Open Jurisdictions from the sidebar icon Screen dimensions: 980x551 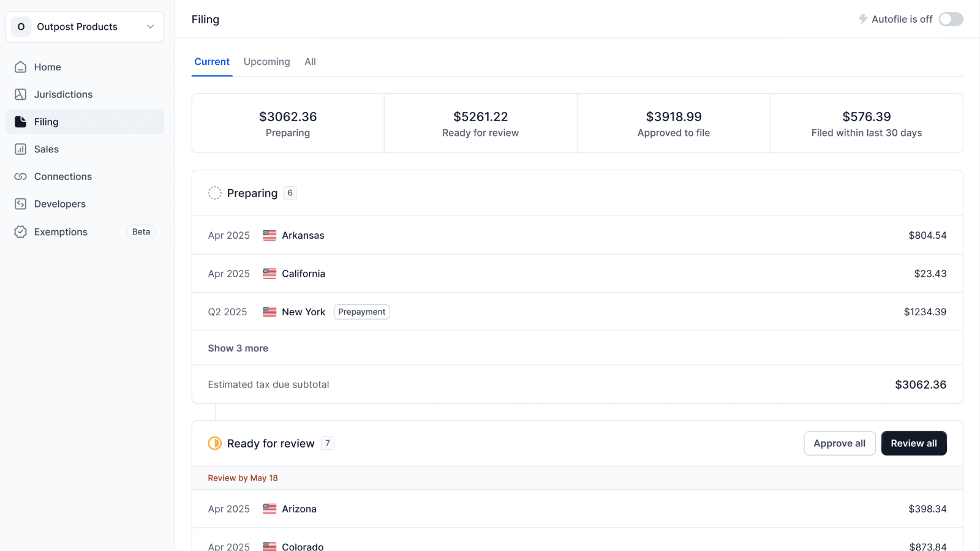point(21,94)
